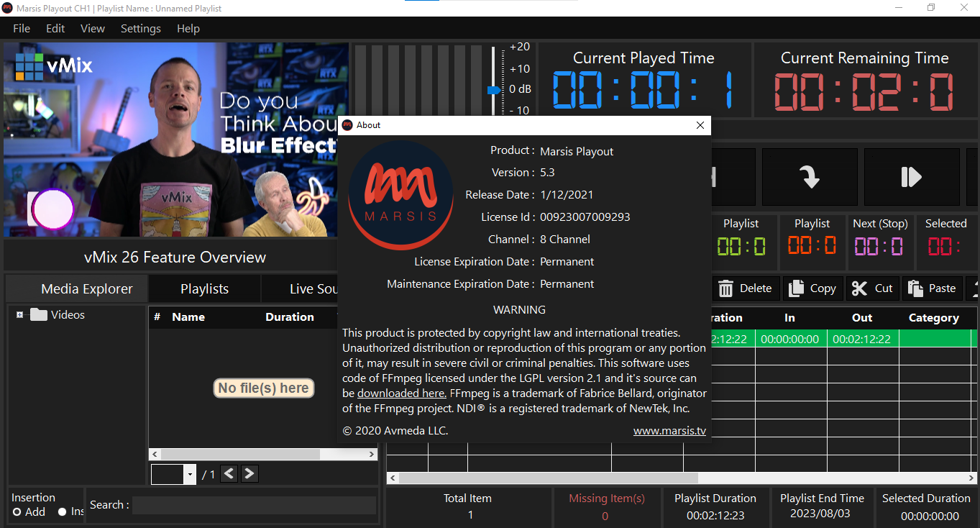Click the audio level meter bars
Viewport: 980px width, 528px height.
(x=418, y=79)
